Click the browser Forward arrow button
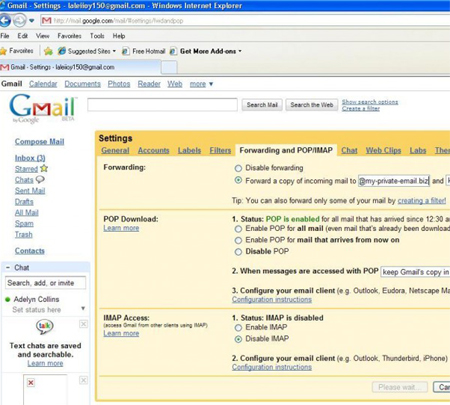 coord(20,21)
